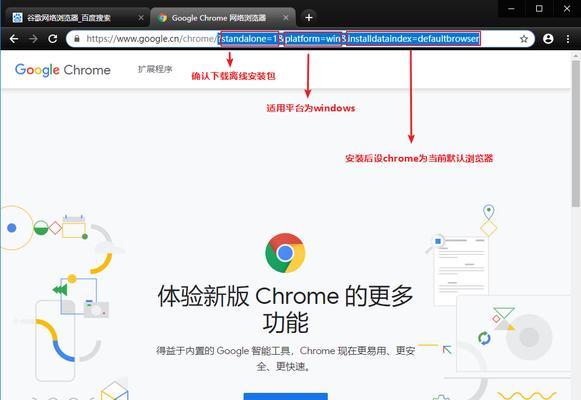The height and width of the screenshot is (400, 581).
Task: Maximize the Chrome window
Action: coord(539,9)
